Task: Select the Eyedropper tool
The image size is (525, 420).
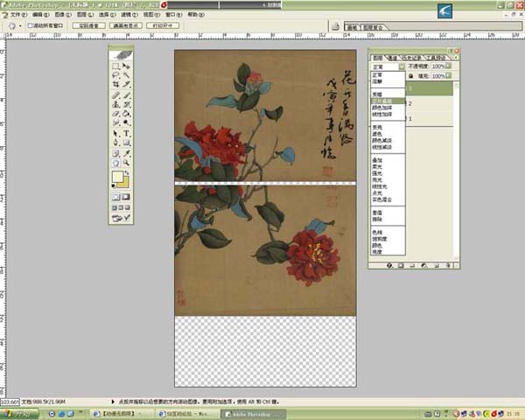Action: pos(126,154)
